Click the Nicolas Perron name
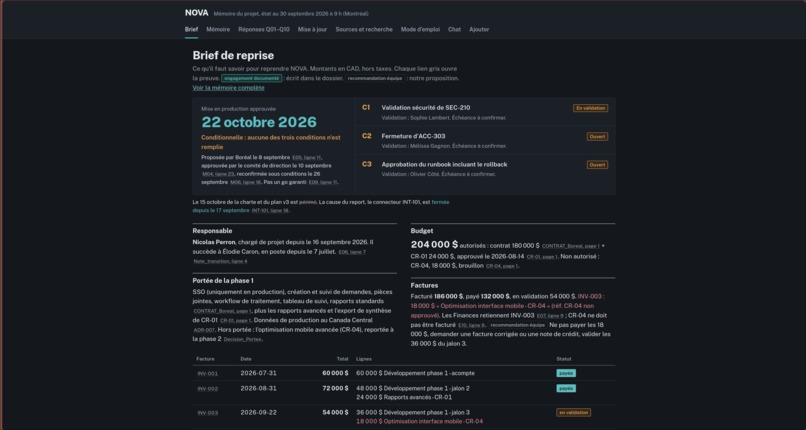Viewport: 806px width, 430px height. coord(214,242)
